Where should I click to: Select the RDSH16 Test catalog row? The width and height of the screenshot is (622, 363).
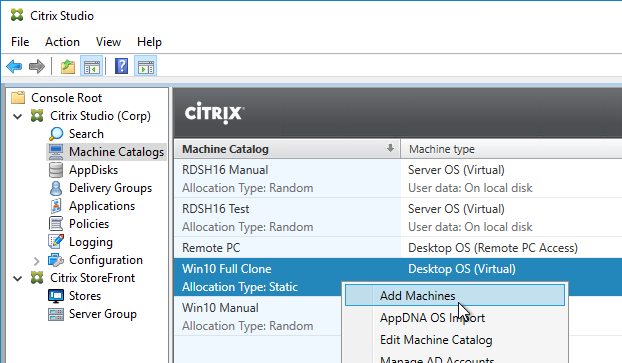[x=398, y=217]
